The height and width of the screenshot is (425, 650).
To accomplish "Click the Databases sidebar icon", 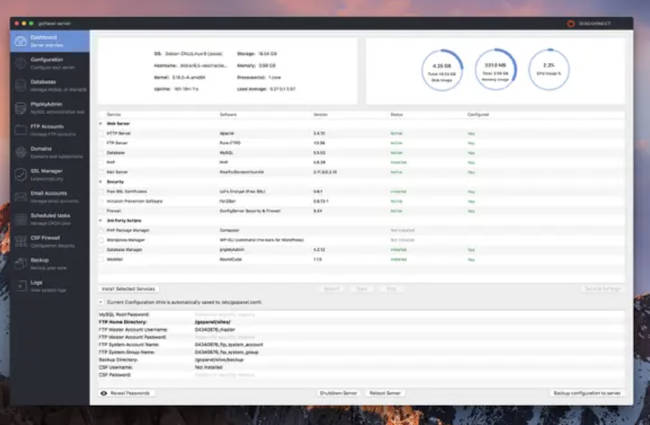I will pyautogui.click(x=20, y=85).
